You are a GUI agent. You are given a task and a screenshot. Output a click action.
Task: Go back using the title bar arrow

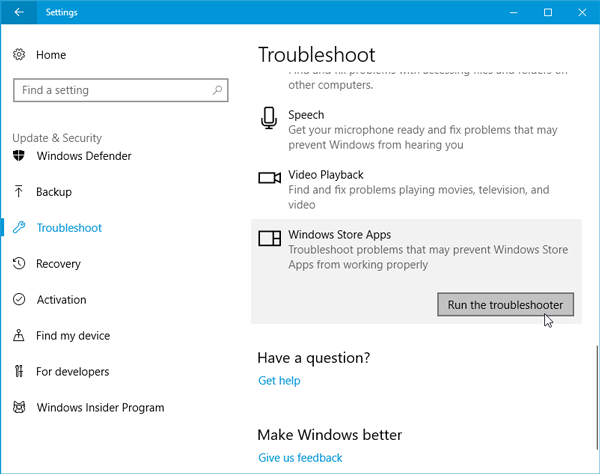point(19,12)
